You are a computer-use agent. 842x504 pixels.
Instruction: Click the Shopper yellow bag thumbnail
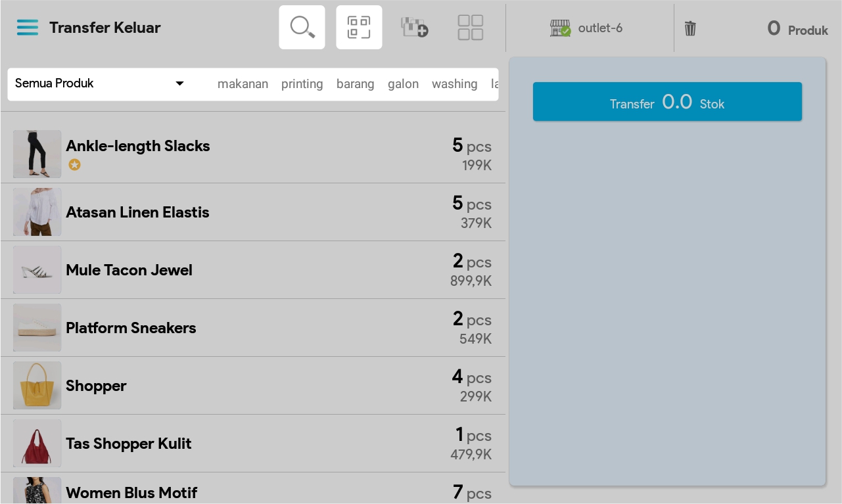click(37, 386)
